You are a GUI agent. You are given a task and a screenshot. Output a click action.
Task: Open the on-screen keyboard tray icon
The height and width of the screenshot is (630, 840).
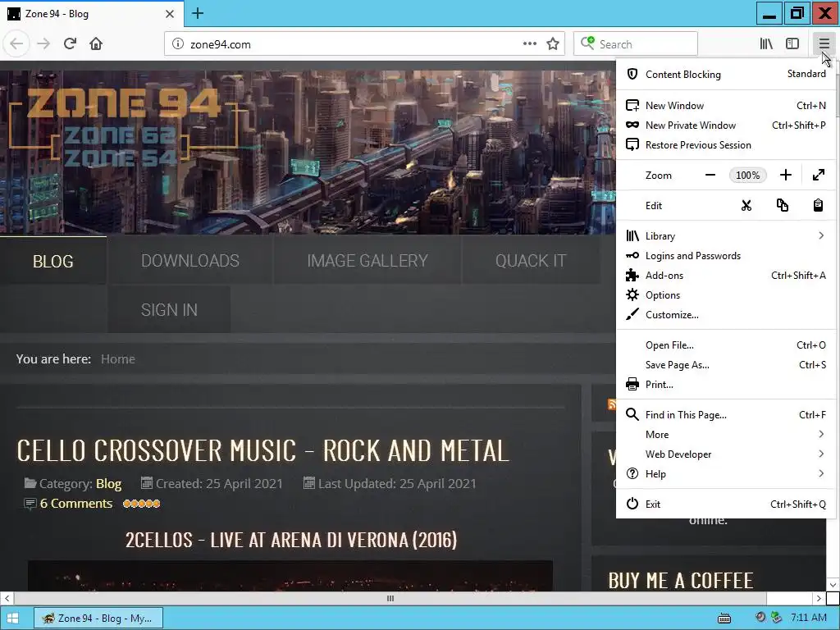724,619
